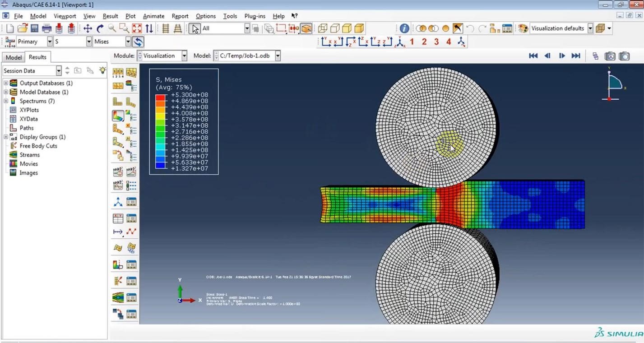Open the Plug-ins menu
Image resolution: width=644 pixels, height=343 pixels.
point(255,16)
